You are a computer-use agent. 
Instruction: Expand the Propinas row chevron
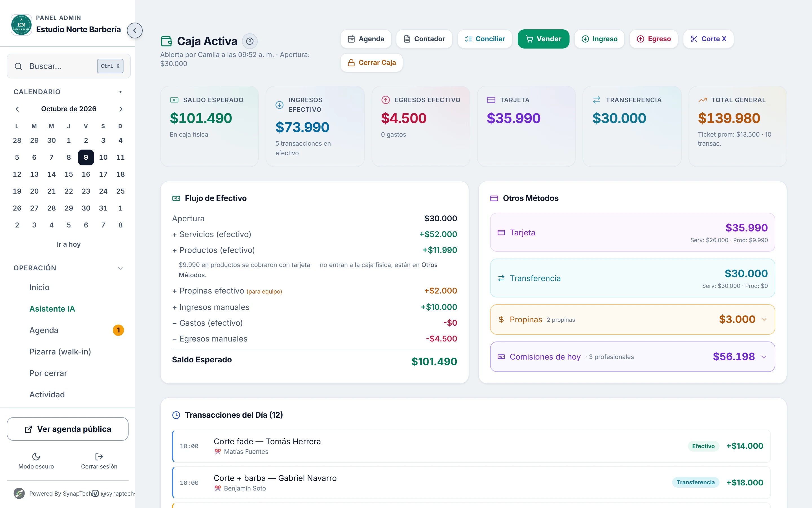click(764, 319)
